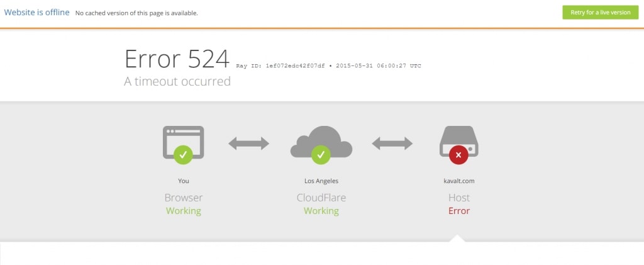Click the Website is offline heading
The height and width of the screenshot is (265, 644).
coord(36,13)
